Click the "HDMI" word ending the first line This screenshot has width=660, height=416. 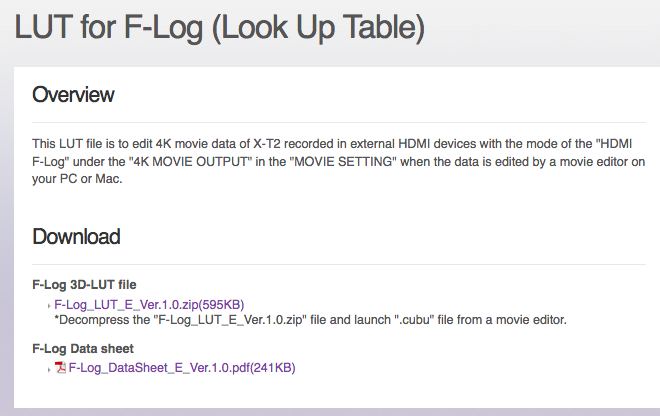[x=616, y=144]
